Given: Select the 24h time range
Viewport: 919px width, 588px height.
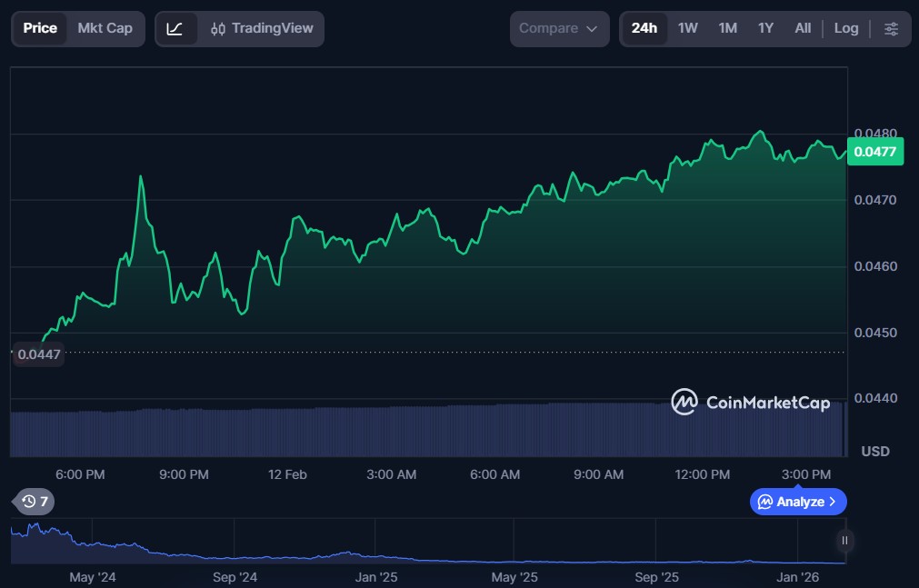Looking at the screenshot, I should point(644,29).
